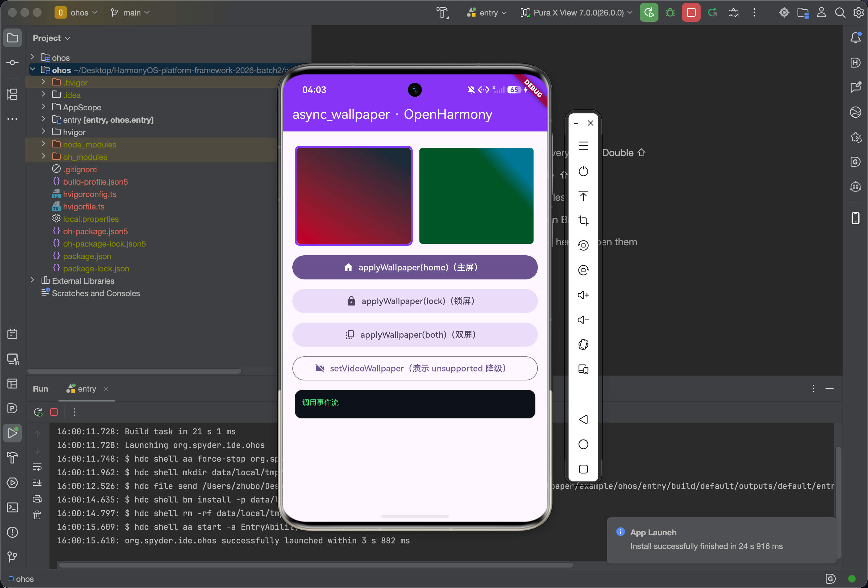Open the Git tool window icon
Screen dimensions: 868x588
point(12,557)
